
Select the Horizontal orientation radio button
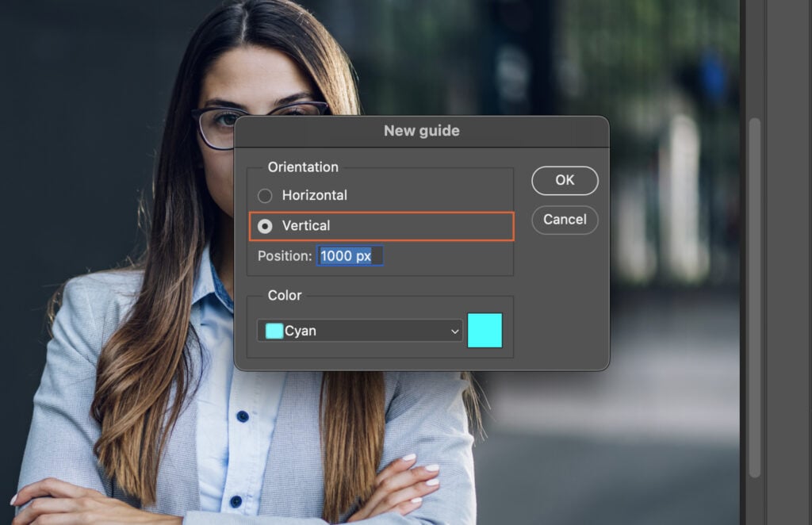tap(265, 195)
